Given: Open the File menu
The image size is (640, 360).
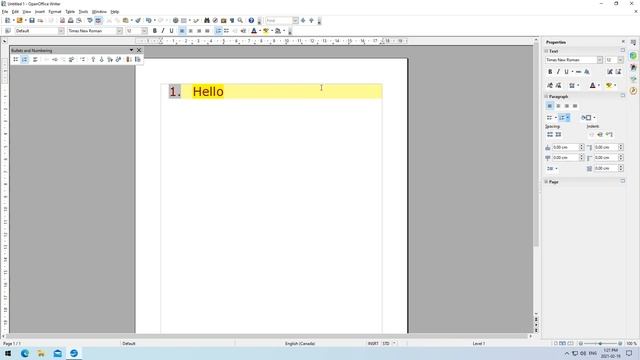Looking at the screenshot, I should [5, 12].
